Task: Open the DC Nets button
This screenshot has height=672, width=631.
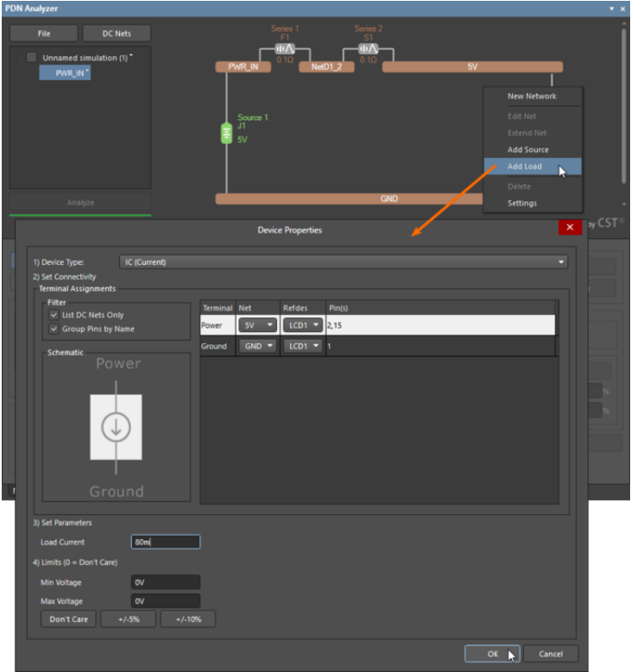Action: (x=117, y=34)
